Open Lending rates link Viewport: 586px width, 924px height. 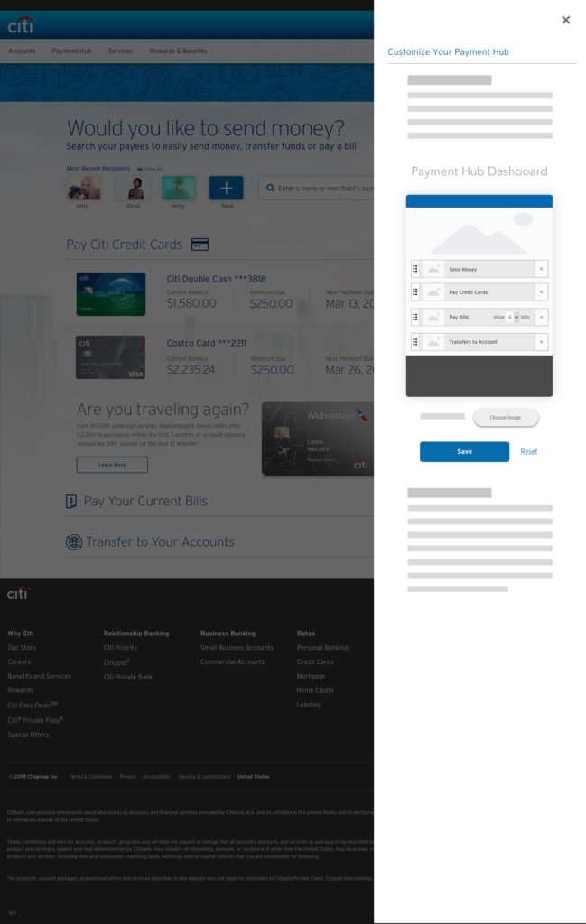coord(308,704)
